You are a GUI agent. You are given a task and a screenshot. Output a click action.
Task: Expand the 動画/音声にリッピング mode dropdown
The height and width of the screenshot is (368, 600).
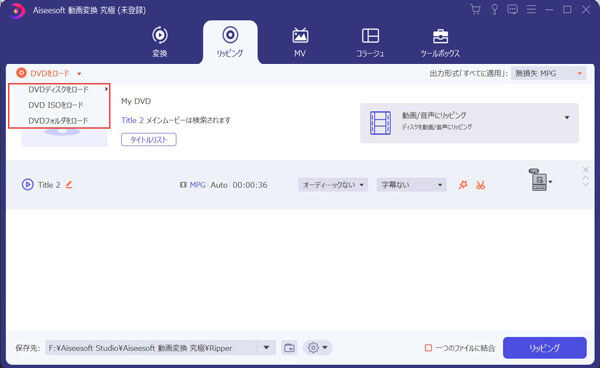(x=567, y=117)
